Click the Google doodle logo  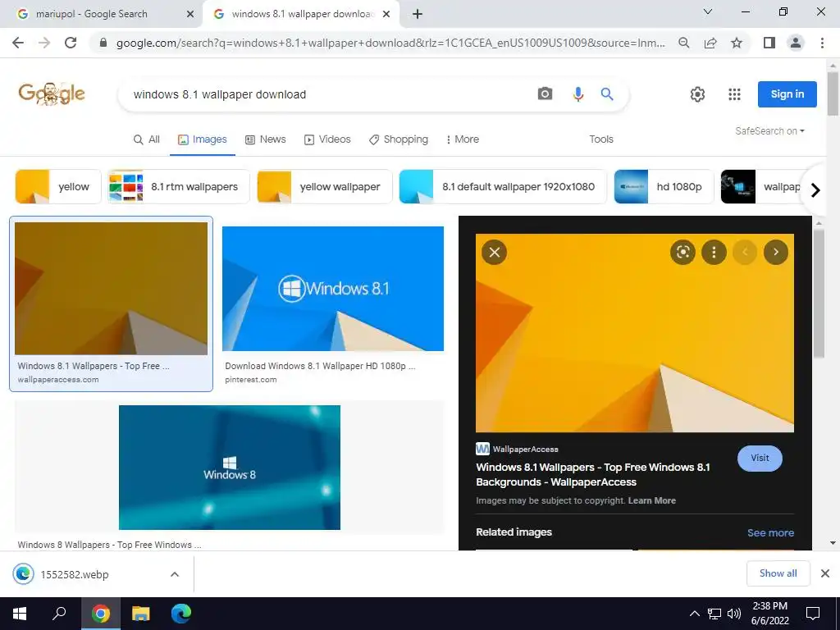tap(52, 94)
